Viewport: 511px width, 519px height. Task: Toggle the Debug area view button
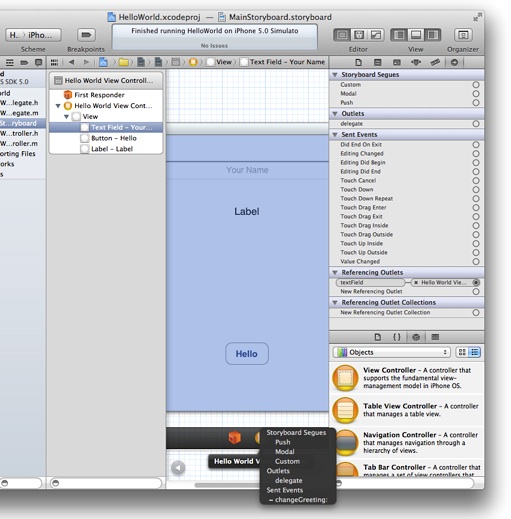(x=416, y=35)
